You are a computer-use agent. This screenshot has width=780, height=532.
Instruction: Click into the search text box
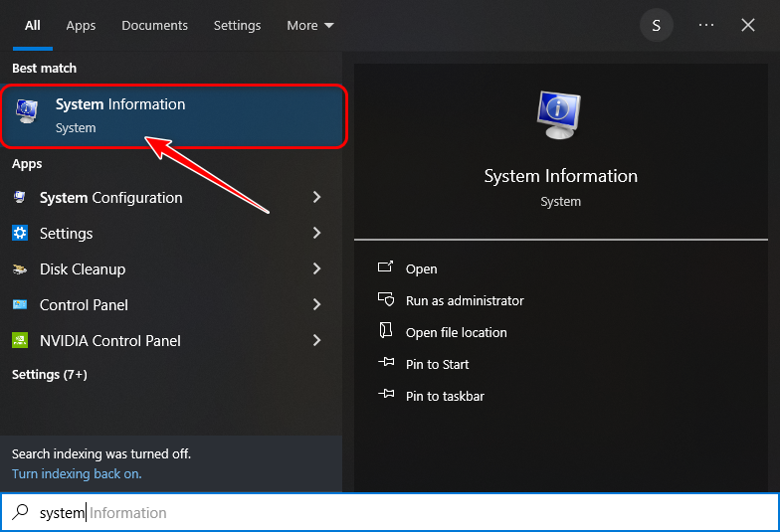[x=398, y=513]
